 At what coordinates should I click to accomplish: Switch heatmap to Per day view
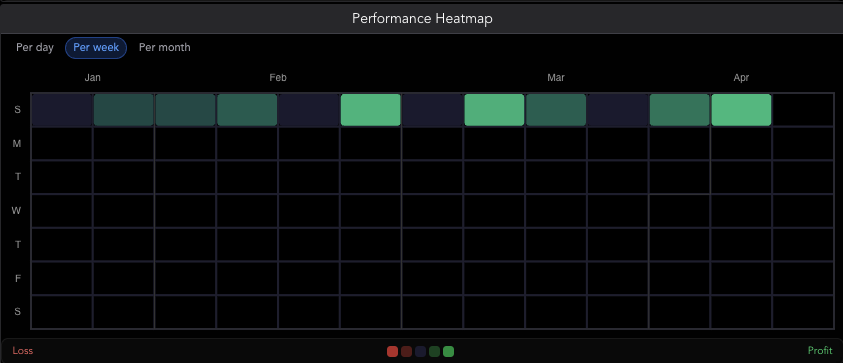(35, 47)
